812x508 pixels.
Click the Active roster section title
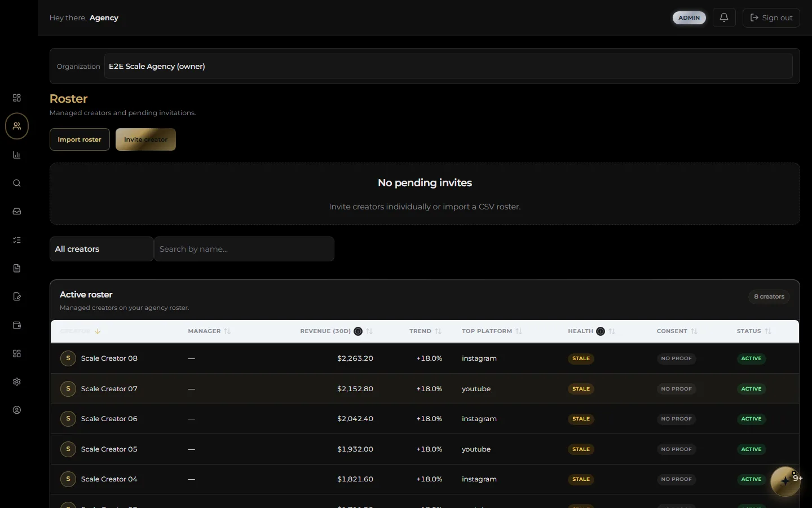[86, 295]
